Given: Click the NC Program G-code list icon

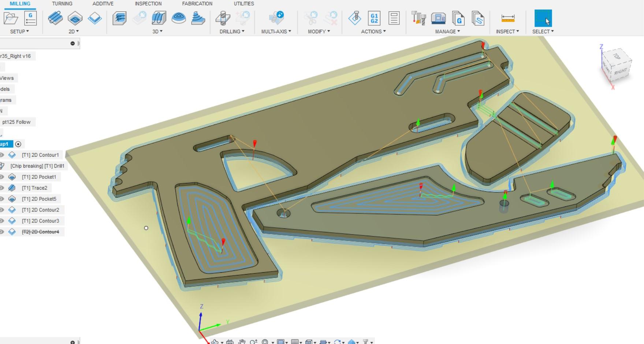Looking at the screenshot, I should point(30,18).
